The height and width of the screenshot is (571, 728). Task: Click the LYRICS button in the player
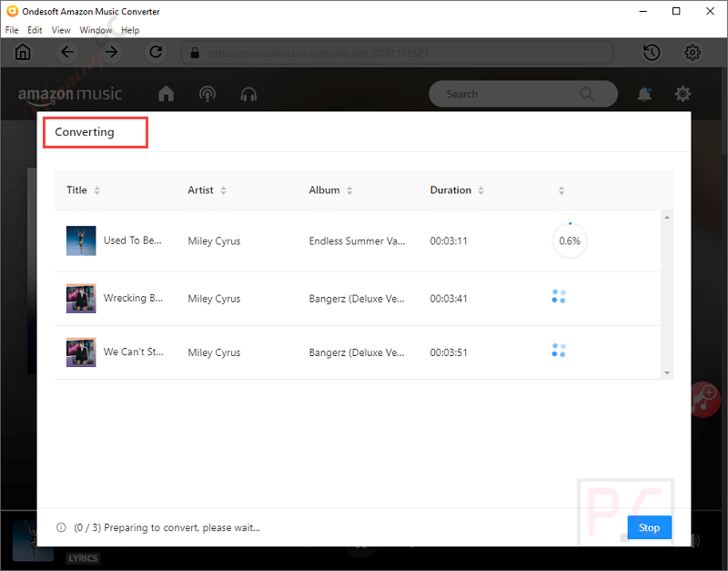[83, 558]
